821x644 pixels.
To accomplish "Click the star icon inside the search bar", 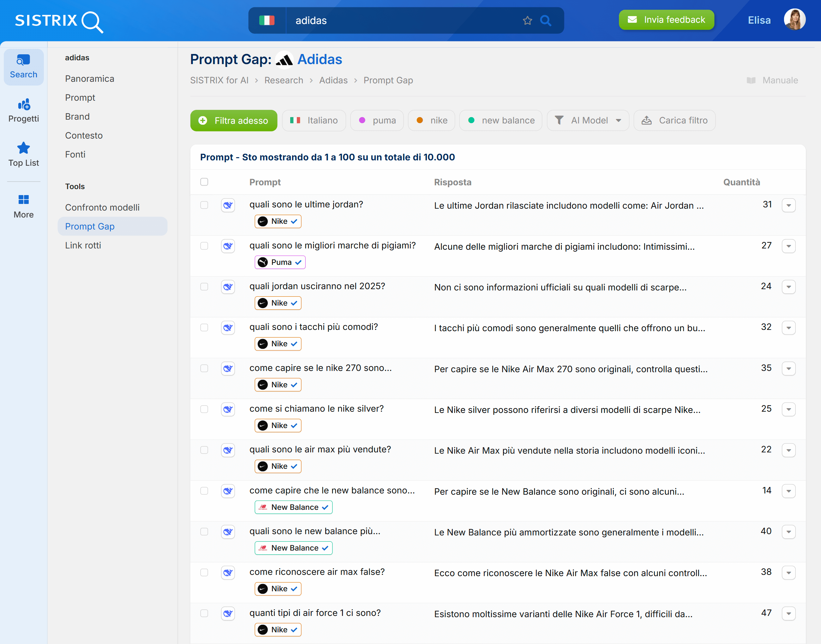I will 527,20.
